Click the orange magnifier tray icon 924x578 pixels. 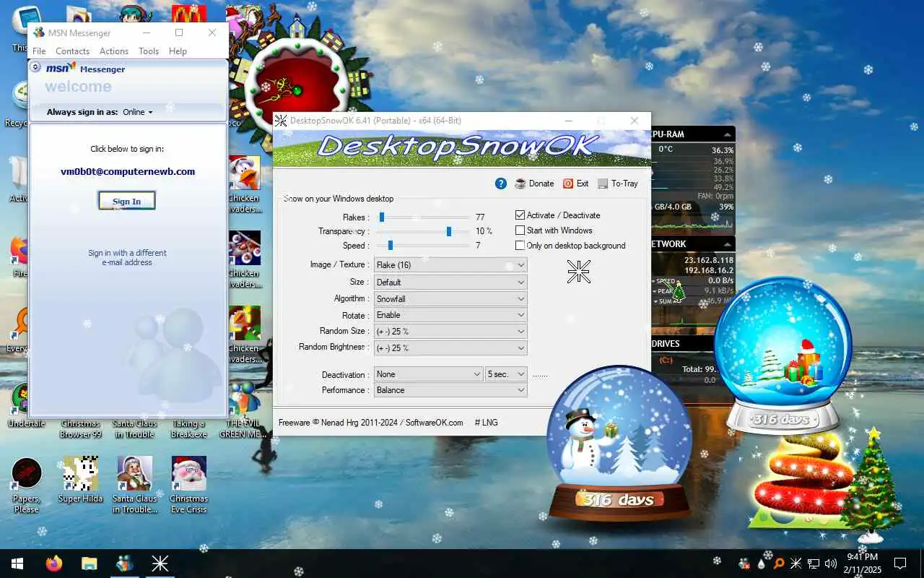tap(778, 564)
